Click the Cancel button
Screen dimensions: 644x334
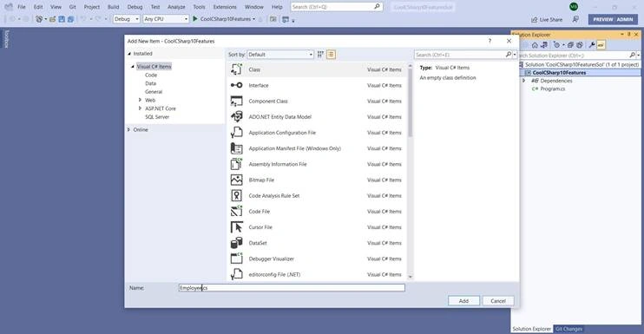tap(498, 301)
